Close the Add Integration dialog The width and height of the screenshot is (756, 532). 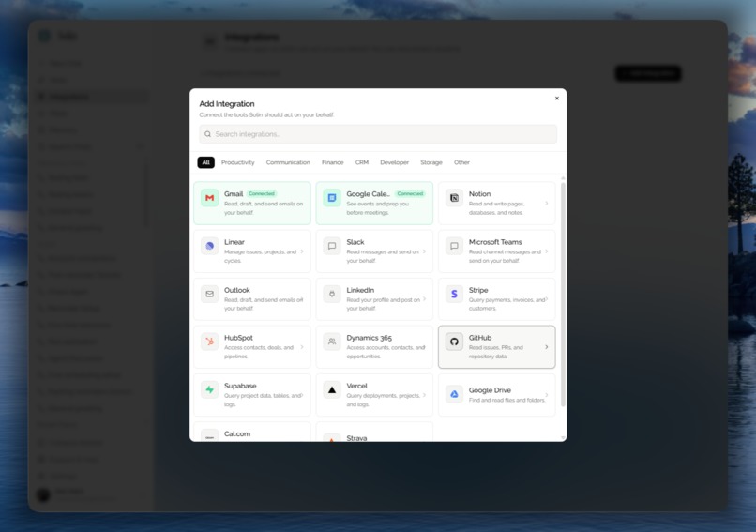[557, 98]
